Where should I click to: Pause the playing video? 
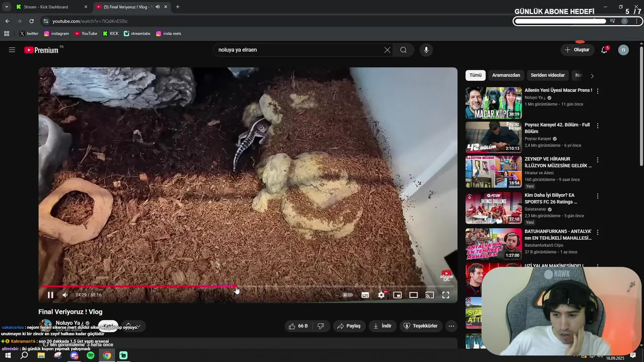[x=50, y=295]
